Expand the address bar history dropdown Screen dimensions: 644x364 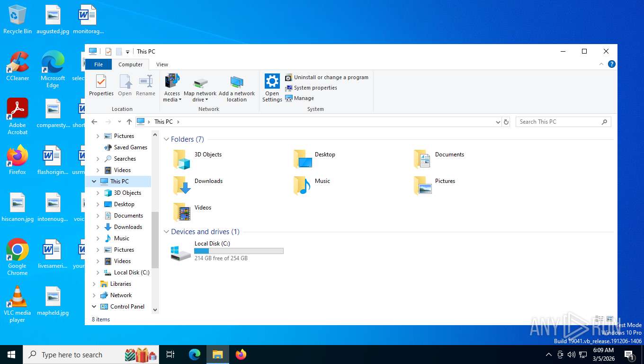tap(498, 122)
